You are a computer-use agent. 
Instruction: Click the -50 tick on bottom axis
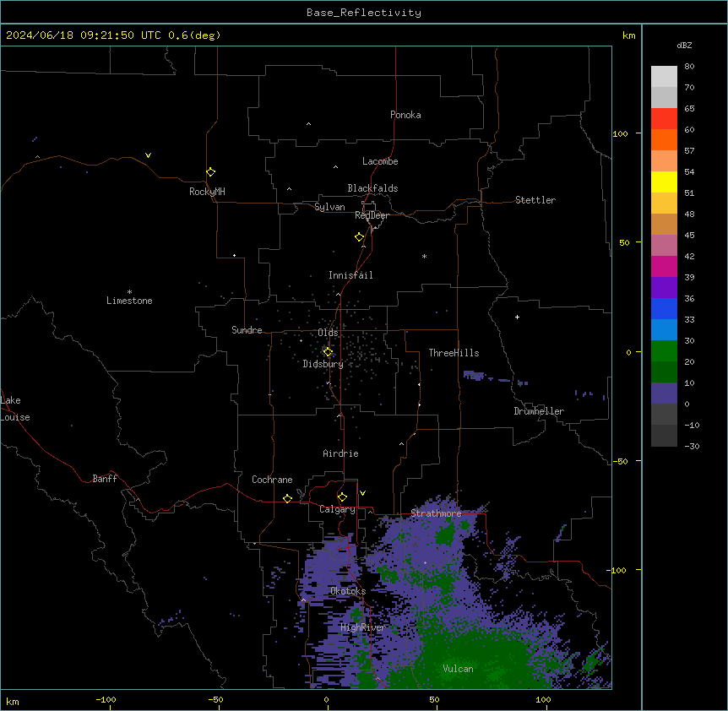coord(216,699)
